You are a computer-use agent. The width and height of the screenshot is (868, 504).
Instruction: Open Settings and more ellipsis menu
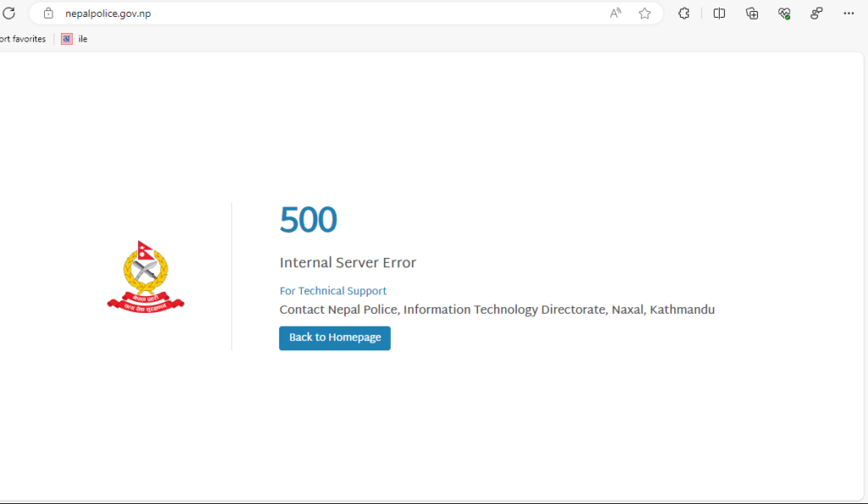pos(849,13)
